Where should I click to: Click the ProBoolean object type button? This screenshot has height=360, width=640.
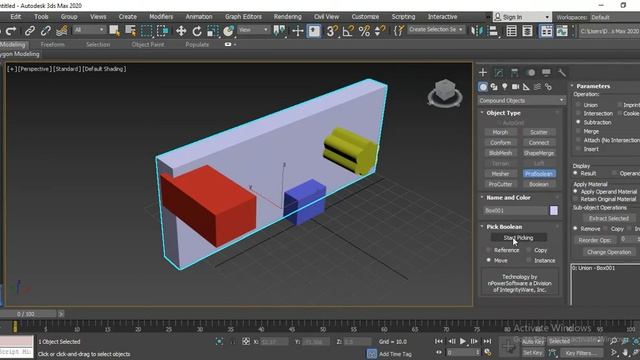[539, 173]
